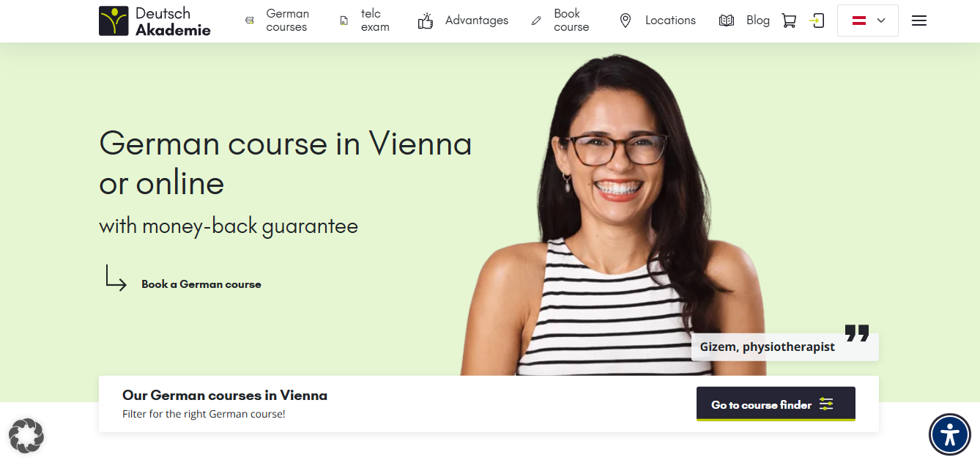Screen dimensions: 980x463
Task: Click the Blog link text
Action: coord(758,21)
